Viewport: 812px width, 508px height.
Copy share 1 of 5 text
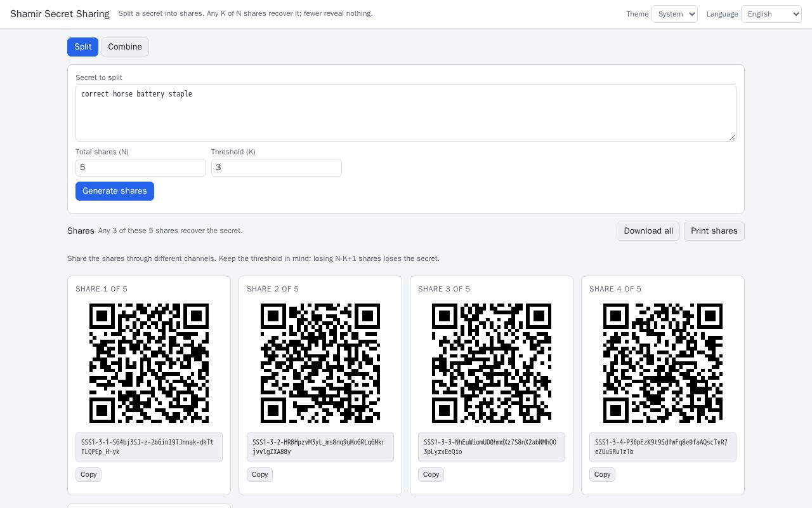tap(89, 474)
